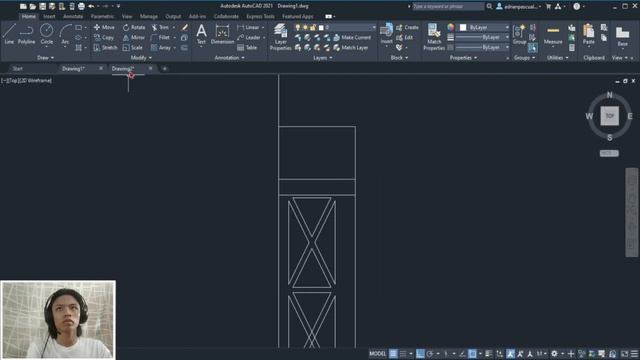Image resolution: width=640 pixels, height=360 pixels.
Task: Open the Start file tab
Action: click(x=18, y=69)
